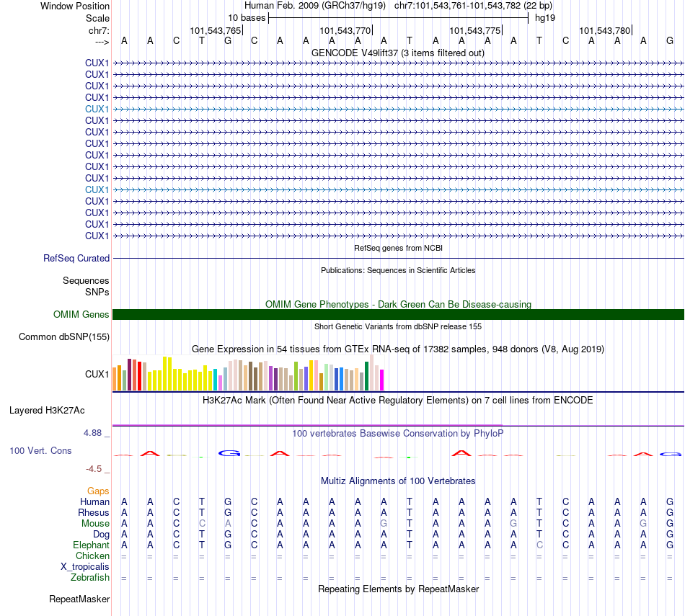Click the gray C in the Elephant row
This screenshot has height=616, width=685.
pyautogui.click(x=539, y=545)
